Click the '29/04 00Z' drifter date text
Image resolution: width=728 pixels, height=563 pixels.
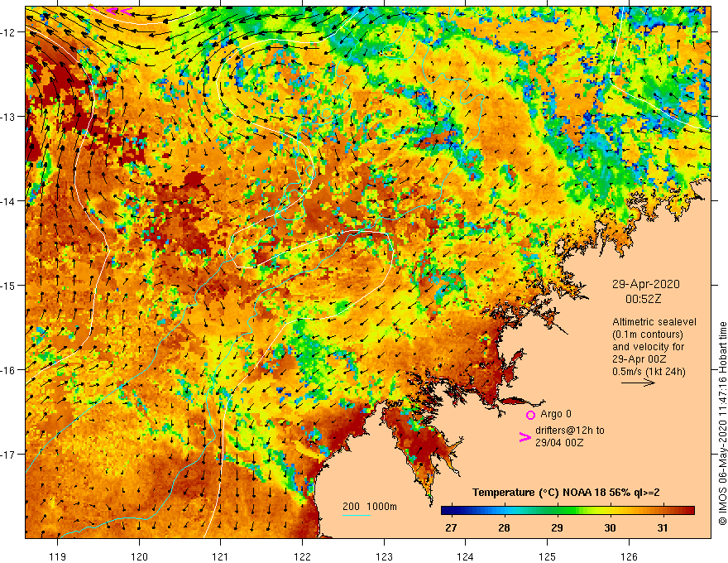(x=559, y=443)
